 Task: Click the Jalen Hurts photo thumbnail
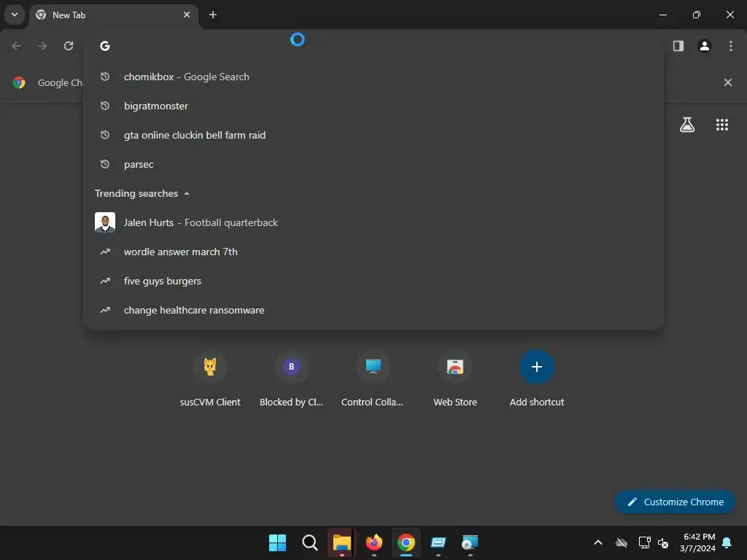[105, 222]
